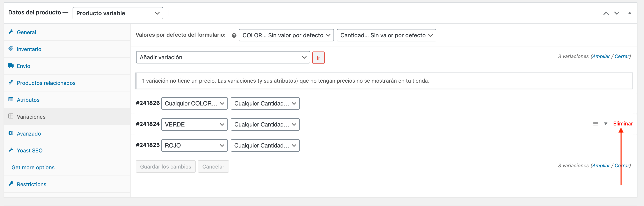644x206 pixels.
Task: Select the Variaciones tab
Action: pos(67,117)
